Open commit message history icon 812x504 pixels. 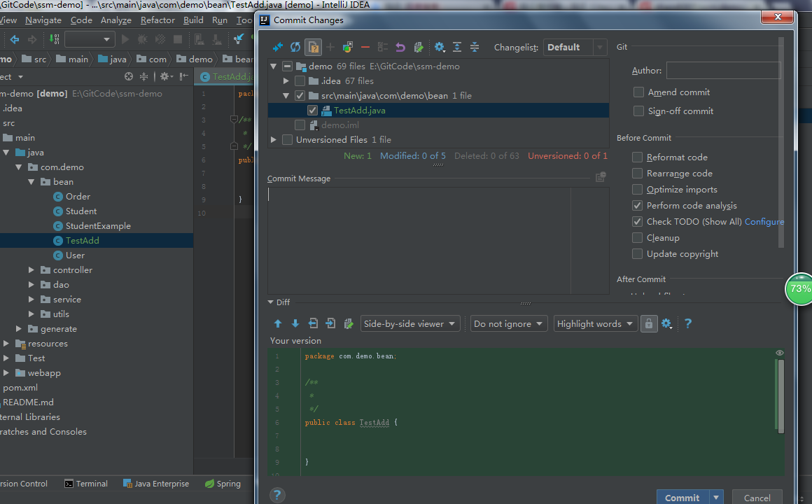(x=600, y=177)
